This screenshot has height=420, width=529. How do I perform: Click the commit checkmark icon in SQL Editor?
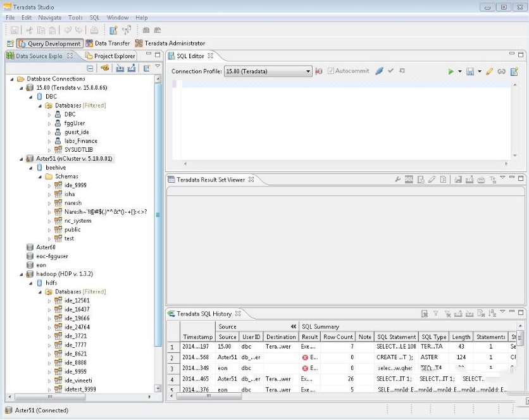pyautogui.click(x=390, y=71)
